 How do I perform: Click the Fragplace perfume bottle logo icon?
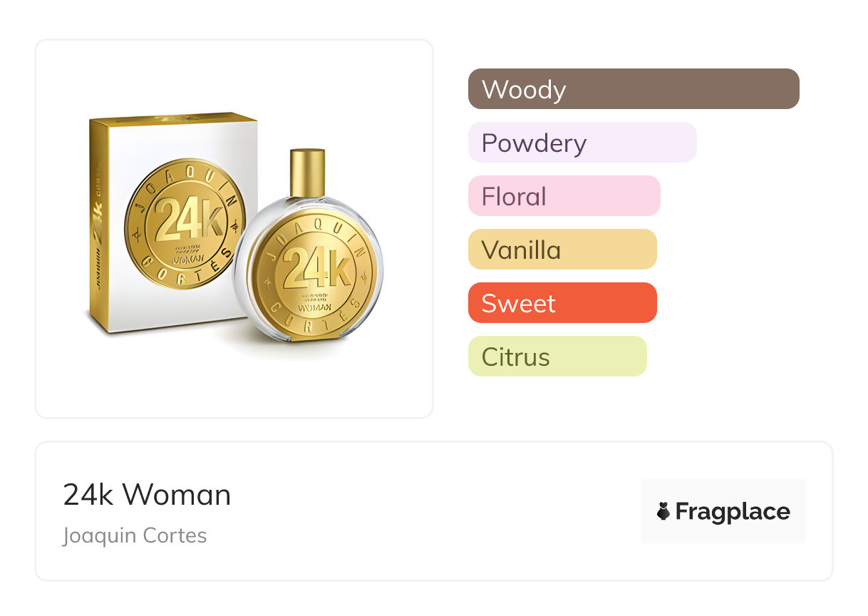pos(663,511)
